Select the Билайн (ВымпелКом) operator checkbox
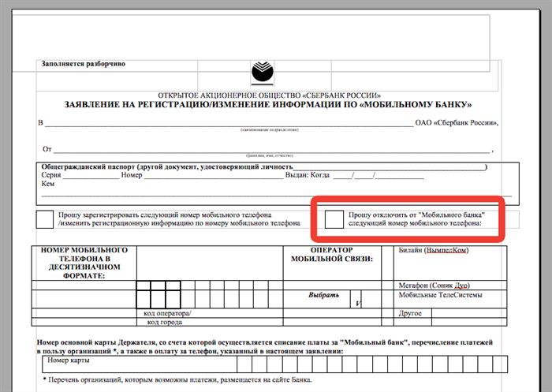The image size is (552, 392). click(387, 263)
